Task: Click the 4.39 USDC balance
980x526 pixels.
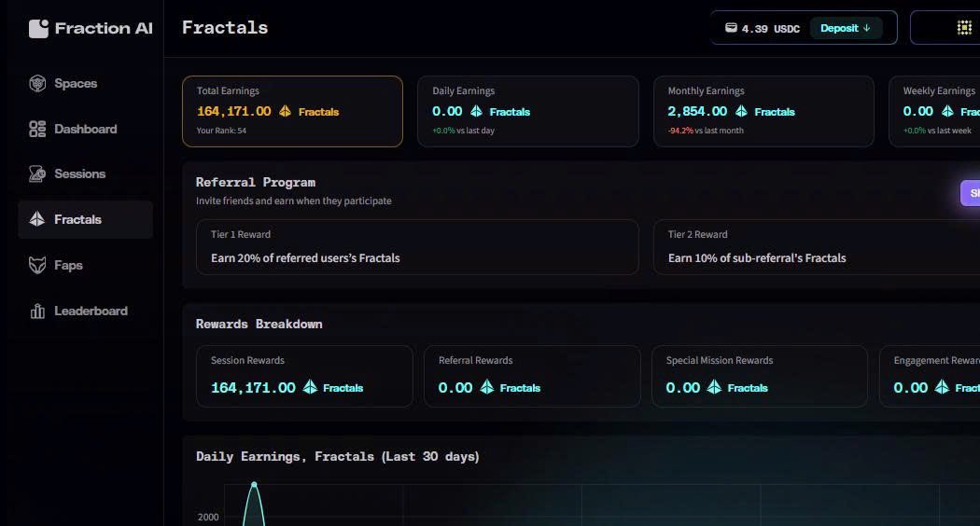Action: coord(771,29)
